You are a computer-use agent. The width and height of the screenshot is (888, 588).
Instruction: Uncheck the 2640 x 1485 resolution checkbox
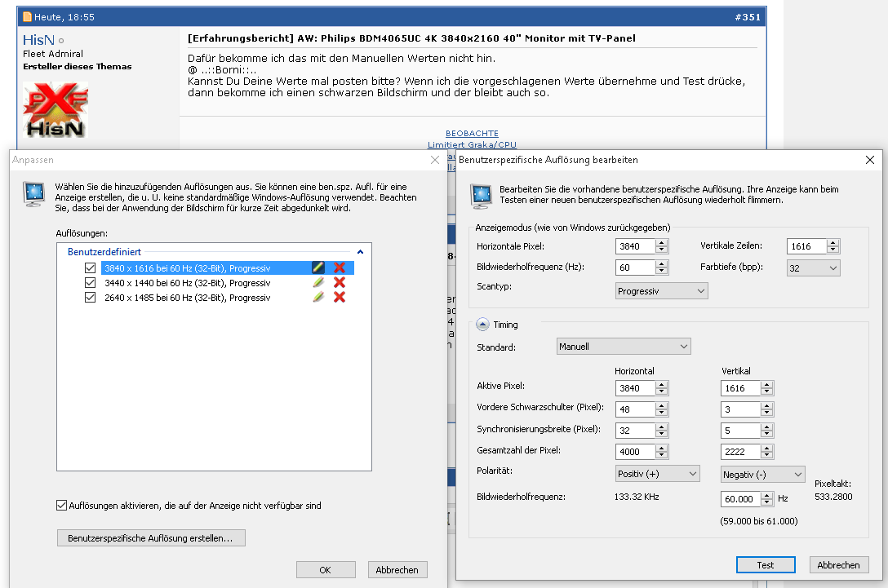(x=90, y=297)
